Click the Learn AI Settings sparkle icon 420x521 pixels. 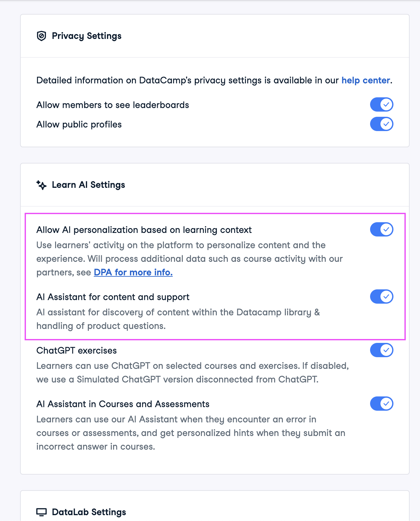(x=41, y=185)
